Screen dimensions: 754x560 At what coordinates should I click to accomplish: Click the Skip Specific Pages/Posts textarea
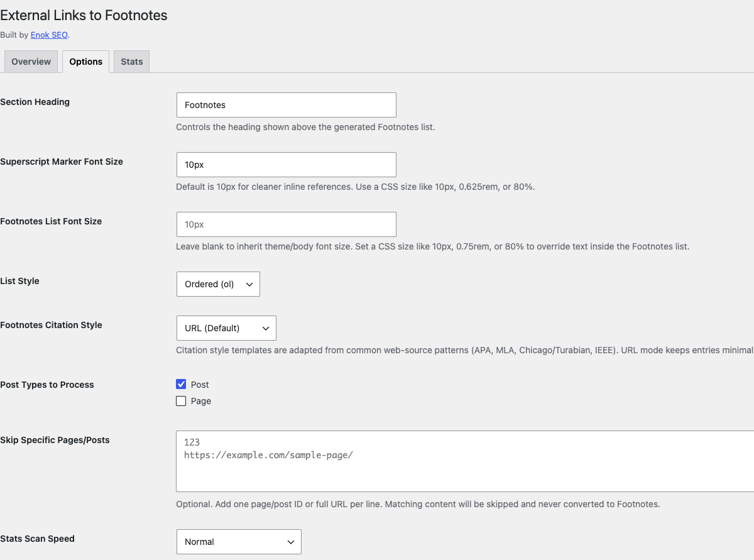465,461
